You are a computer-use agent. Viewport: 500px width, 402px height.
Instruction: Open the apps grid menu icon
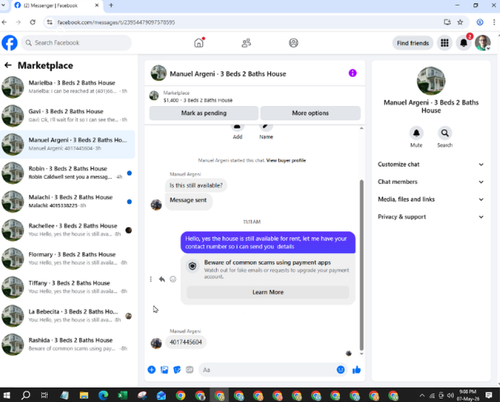[x=445, y=43]
